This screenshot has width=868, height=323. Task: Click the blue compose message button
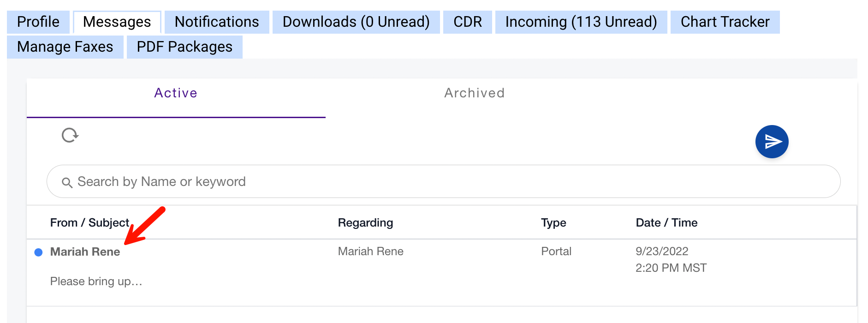pyautogui.click(x=772, y=142)
